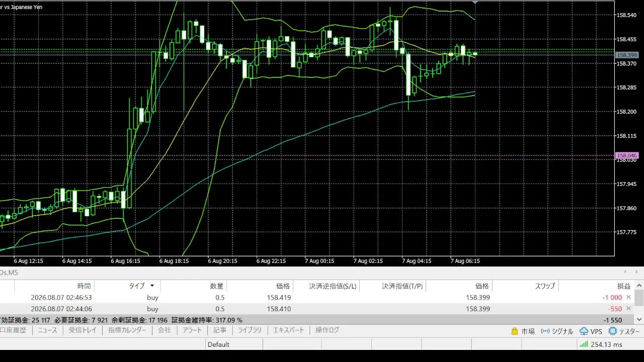Click the chart shift triangle marker at top
This screenshot has height=362, width=644.
475,3
